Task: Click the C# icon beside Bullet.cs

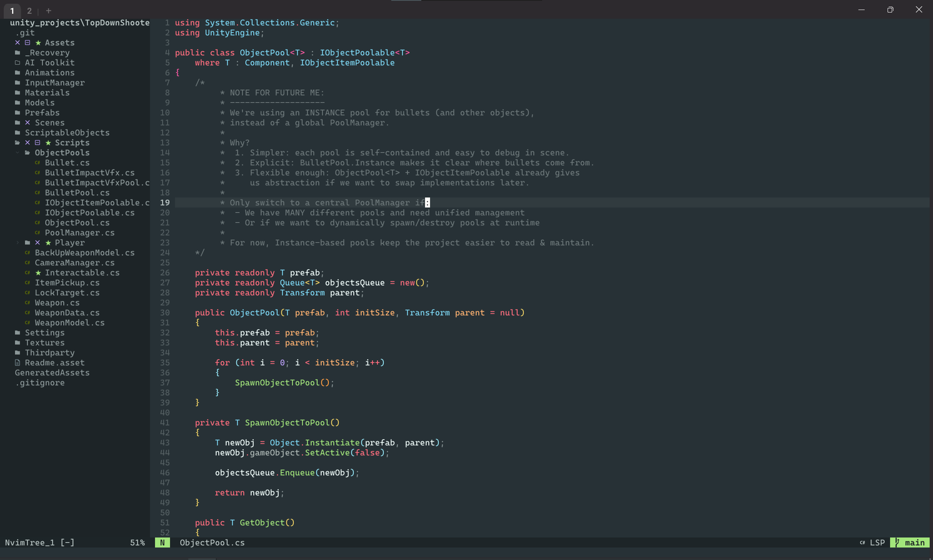Action: point(38,163)
